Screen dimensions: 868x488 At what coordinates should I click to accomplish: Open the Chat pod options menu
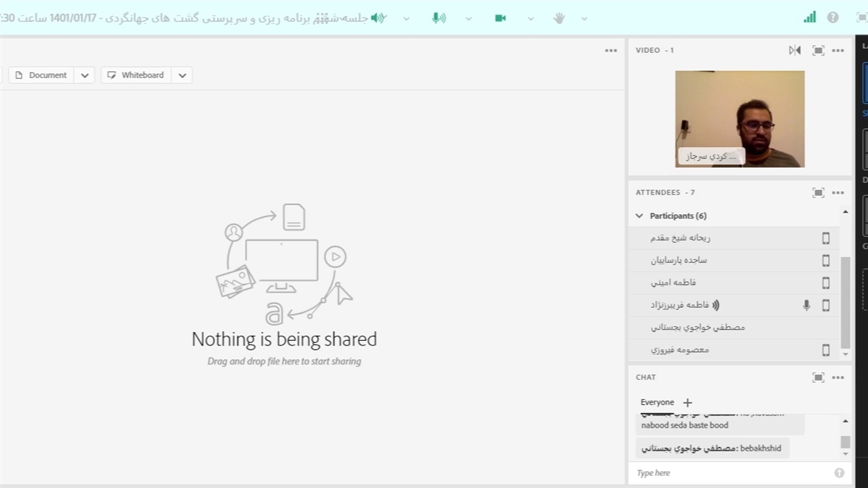(x=838, y=378)
